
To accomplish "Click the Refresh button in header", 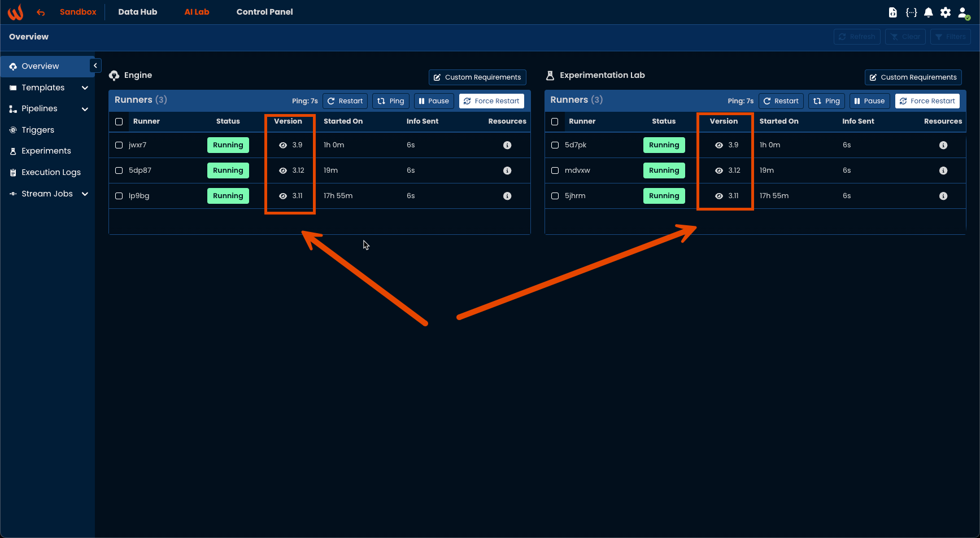I will (857, 37).
